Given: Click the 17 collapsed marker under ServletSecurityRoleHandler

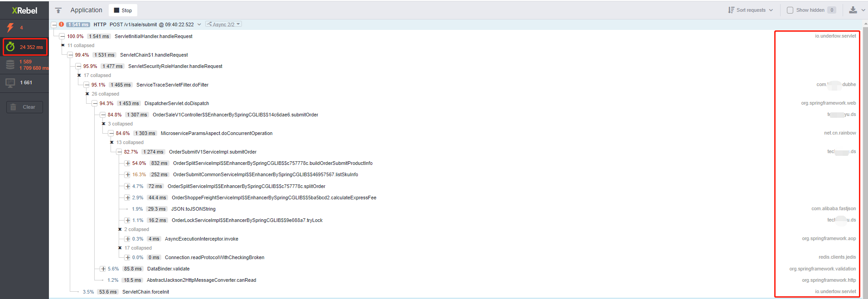Looking at the screenshot, I should pos(79,75).
